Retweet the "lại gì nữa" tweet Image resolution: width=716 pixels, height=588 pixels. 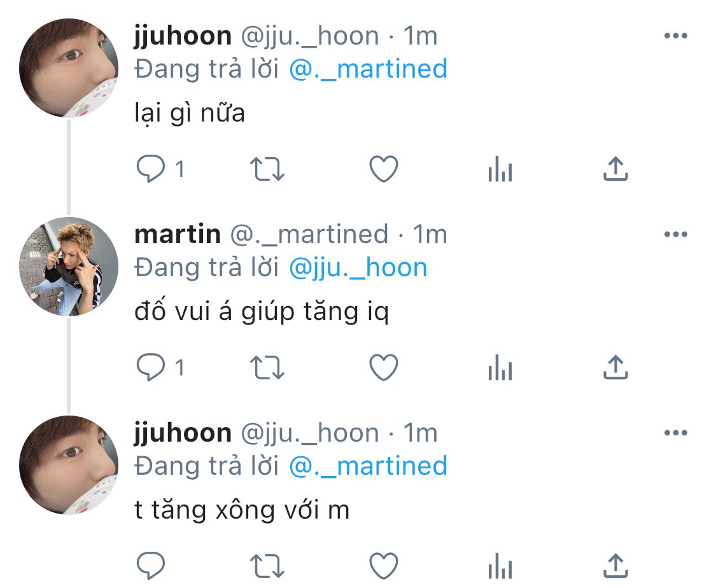[x=267, y=169]
